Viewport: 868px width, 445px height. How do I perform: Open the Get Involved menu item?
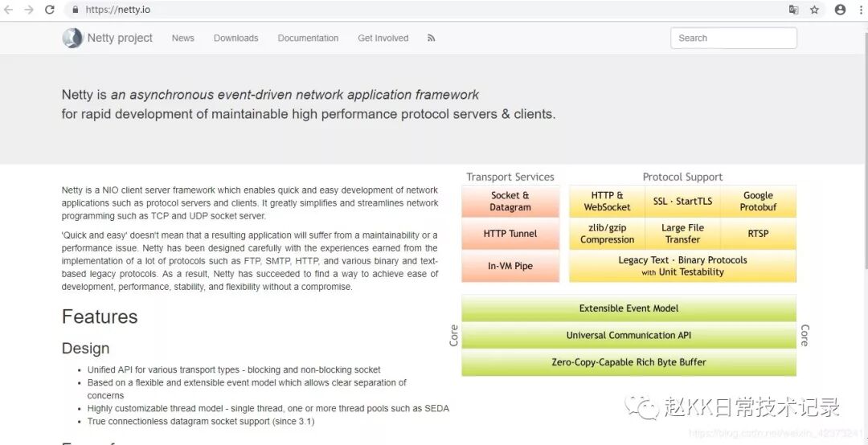click(x=383, y=39)
